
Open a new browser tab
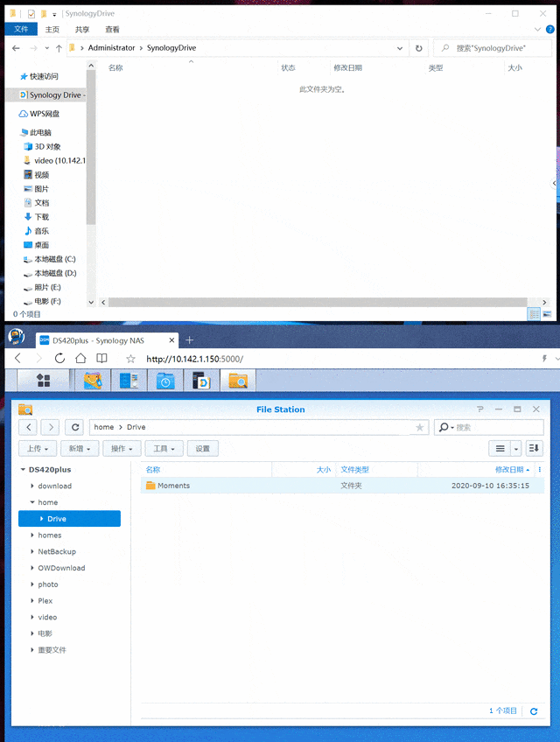(x=189, y=339)
